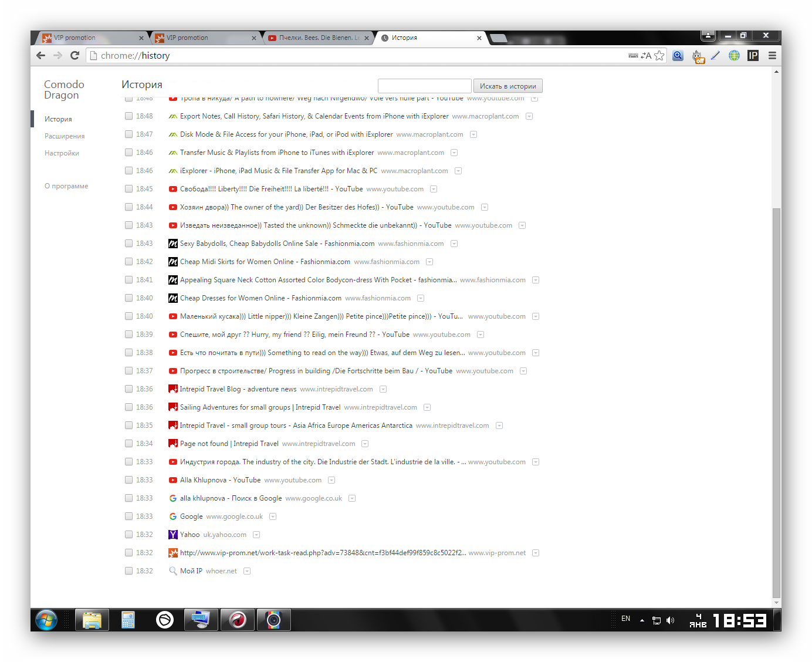Click the new tab button
The image size is (812, 662).
(499, 38)
